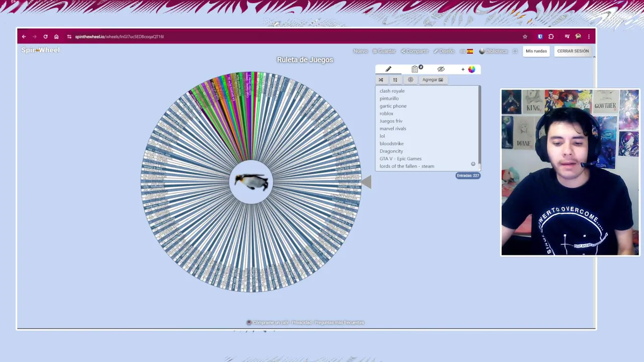
Task: Open the browser home page icon
Action: point(56,37)
